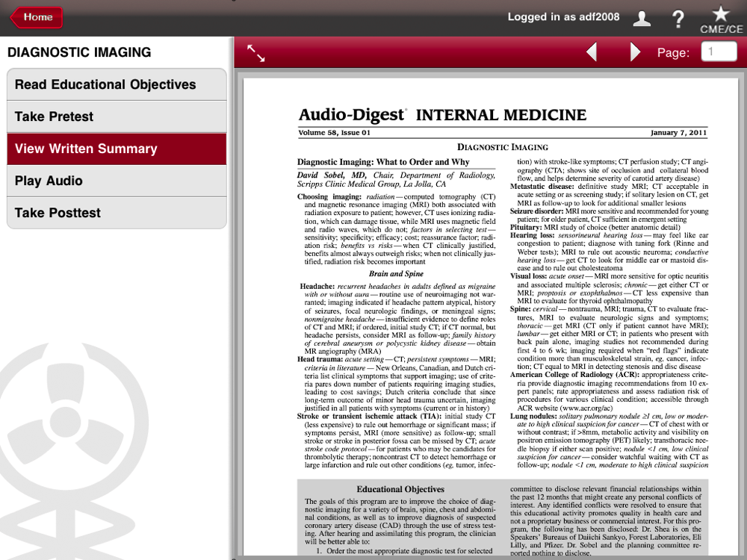Select Play Audio
Image resolution: width=747 pixels, height=560 pixels.
(117, 181)
